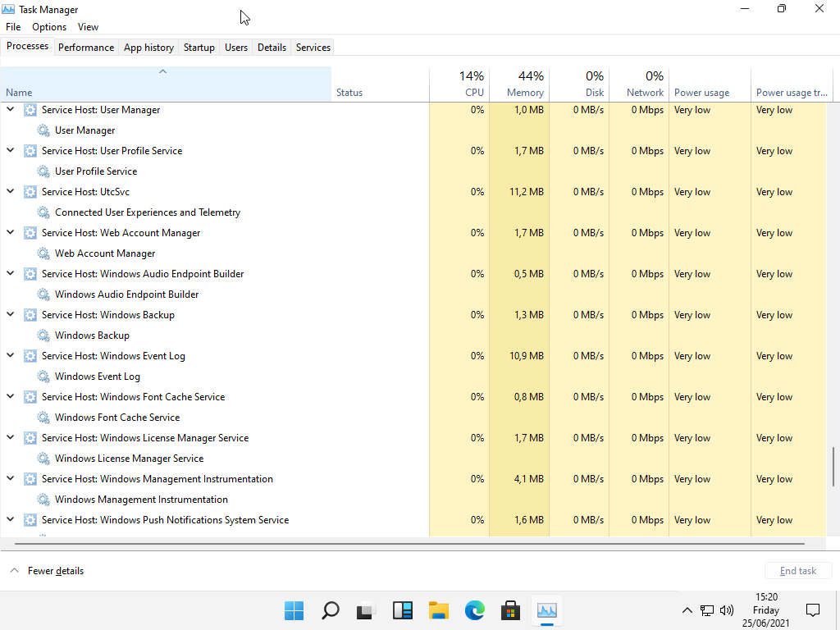Open the Widgets panel from the taskbar
This screenshot has width=840, height=630.
coord(403,610)
